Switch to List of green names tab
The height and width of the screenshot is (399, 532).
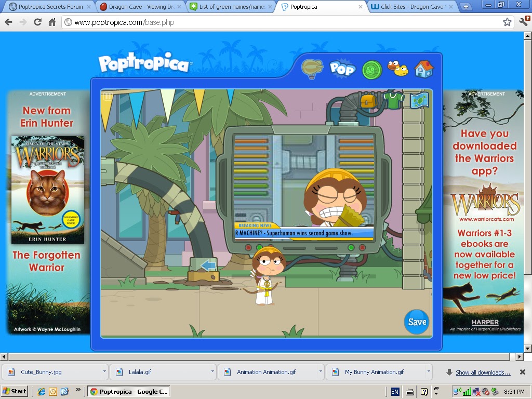tap(232, 7)
